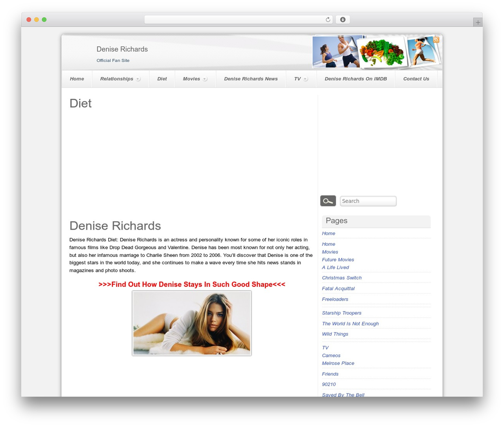Expand the dropdown arrow beside TV in the navigation bar
Viewport: 504px width, 427px height.
click(x=306, y=79)
